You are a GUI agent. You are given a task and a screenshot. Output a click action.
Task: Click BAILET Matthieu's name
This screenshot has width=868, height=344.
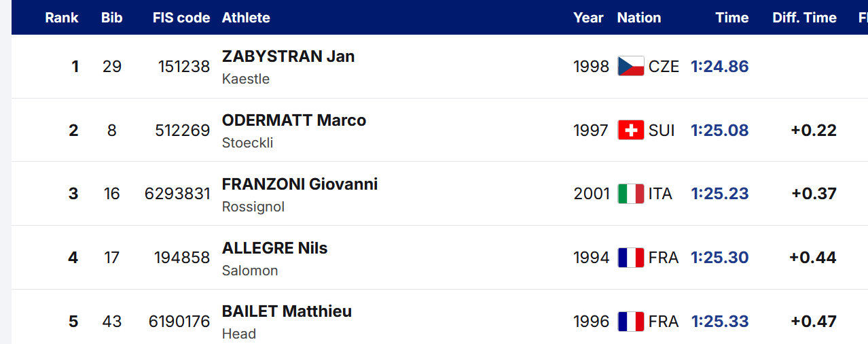287,311
